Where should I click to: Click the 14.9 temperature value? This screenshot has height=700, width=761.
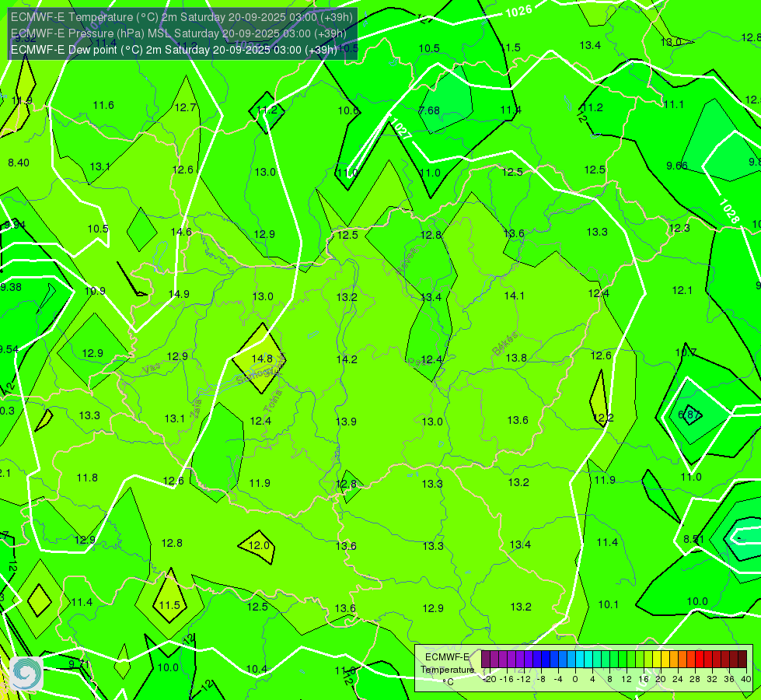[x=179, y=294]
